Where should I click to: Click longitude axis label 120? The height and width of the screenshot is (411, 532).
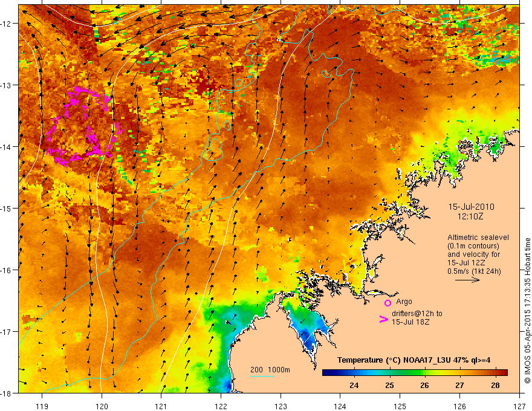[x=102, y=406]
